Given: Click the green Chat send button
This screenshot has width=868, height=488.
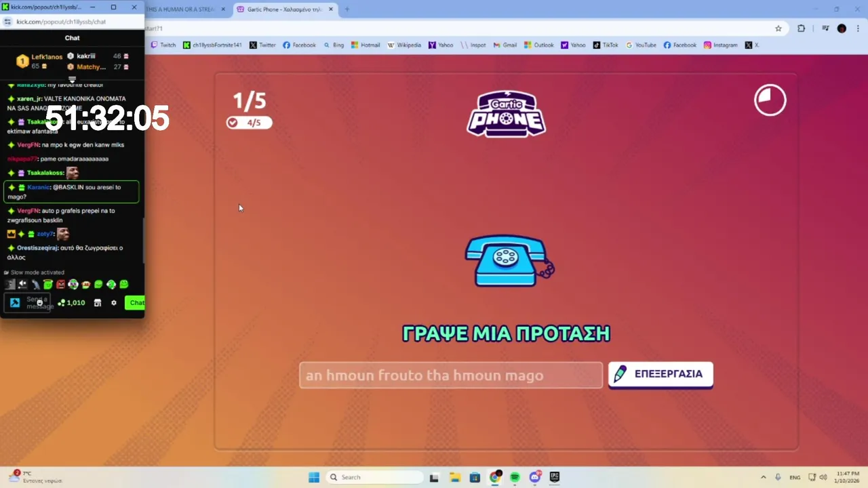Looking at the screenshot, I should [135, 303].
